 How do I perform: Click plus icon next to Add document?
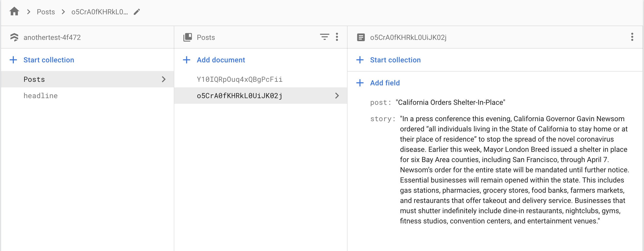[187, 60]
